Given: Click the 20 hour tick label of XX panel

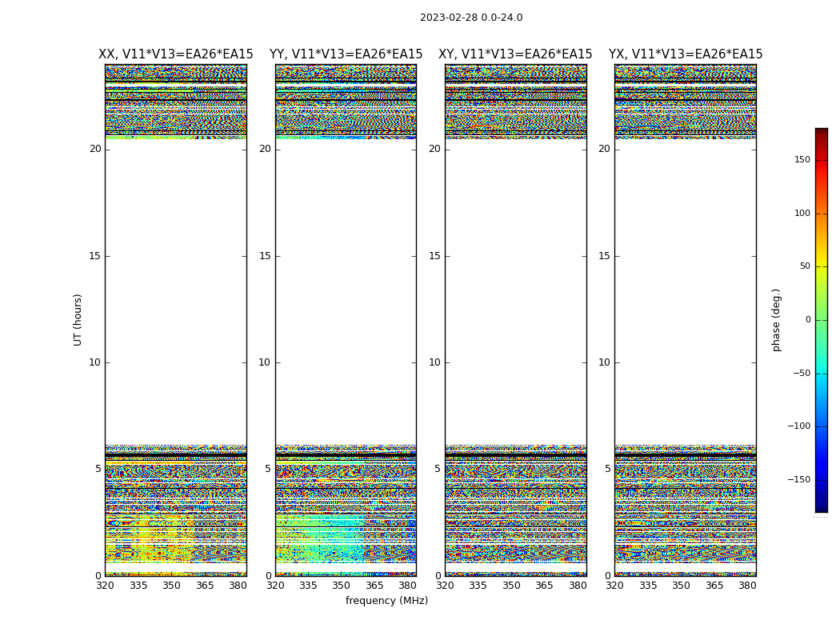Looking at the screenshot, I should (95, 149).
